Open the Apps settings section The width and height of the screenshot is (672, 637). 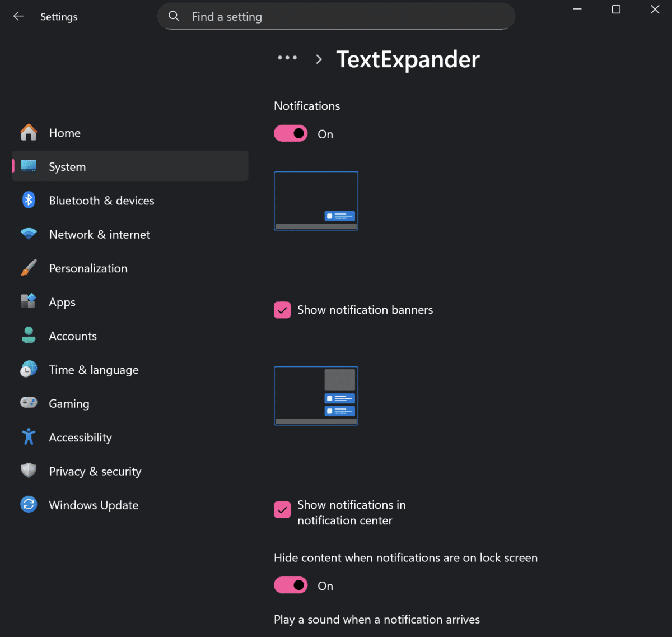tap(62, 303)
